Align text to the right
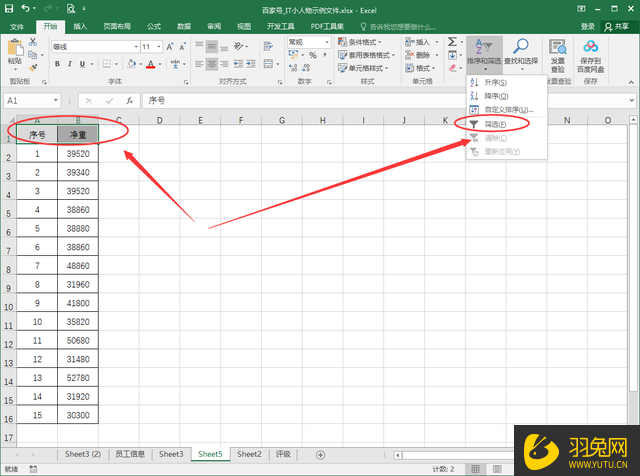This screenshot has width=640, height=476. coord(224,64)
